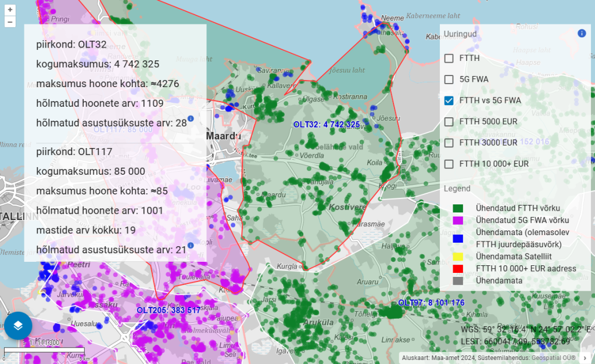Screen dimensions: 595x364
Task: Tick the FTTH 5000 EUR checkbox
Action: pyautogui.click(x=449, y=122)
